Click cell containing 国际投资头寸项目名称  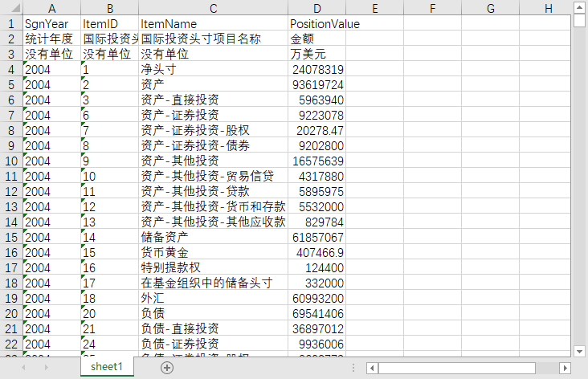point(214,39)
